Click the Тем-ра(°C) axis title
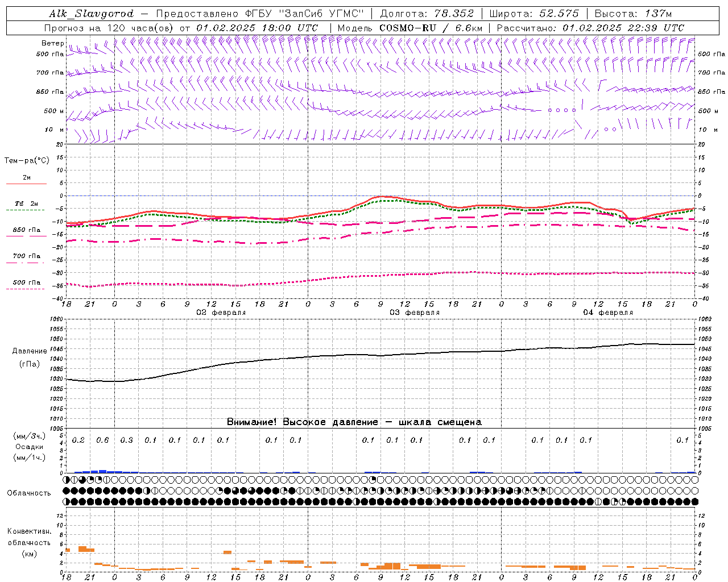 pyautogui.click(x=27, y=161)
